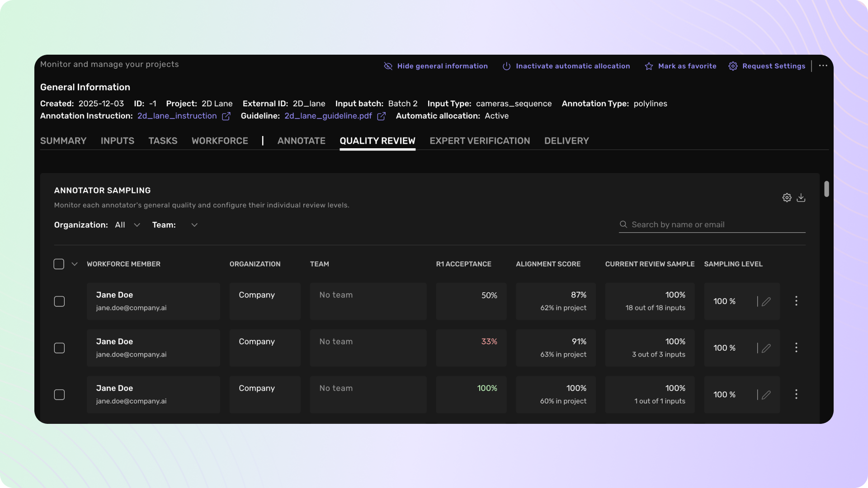Hide general information panel
Viewport: 868px width, 488px height.
pos(435,66)
